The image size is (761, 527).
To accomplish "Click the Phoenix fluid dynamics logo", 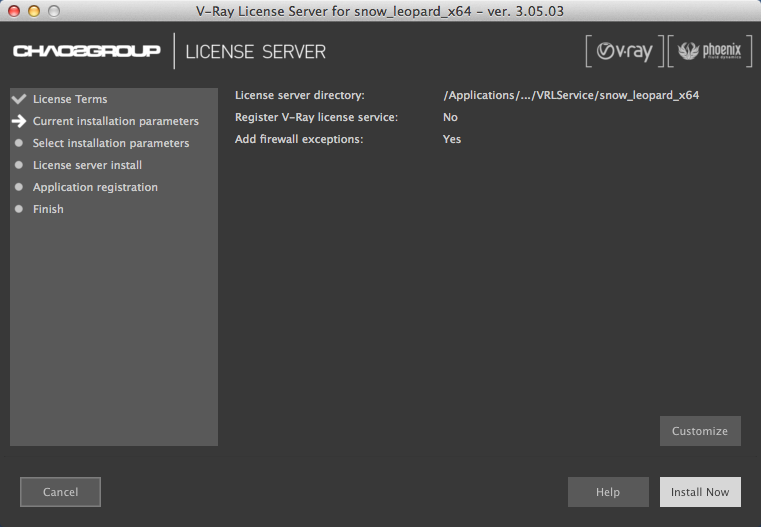I will point(709,51).
